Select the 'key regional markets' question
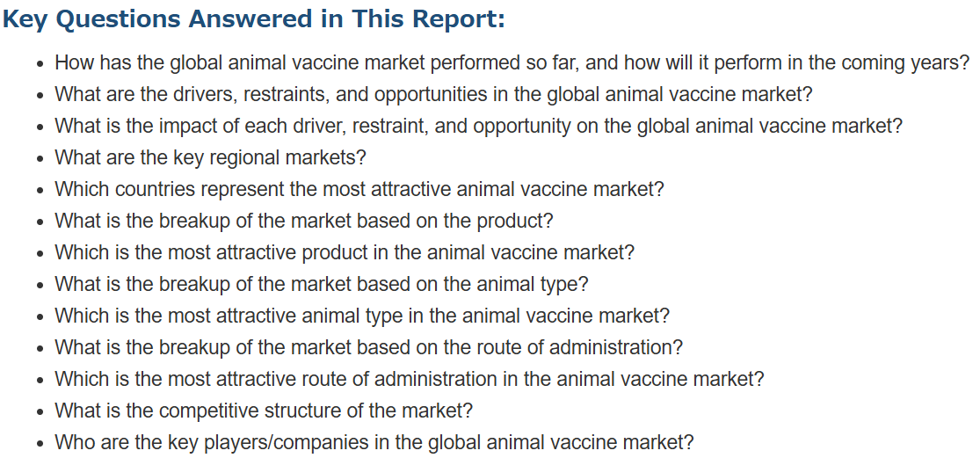 pyautogui.click(x=210, y=158)
